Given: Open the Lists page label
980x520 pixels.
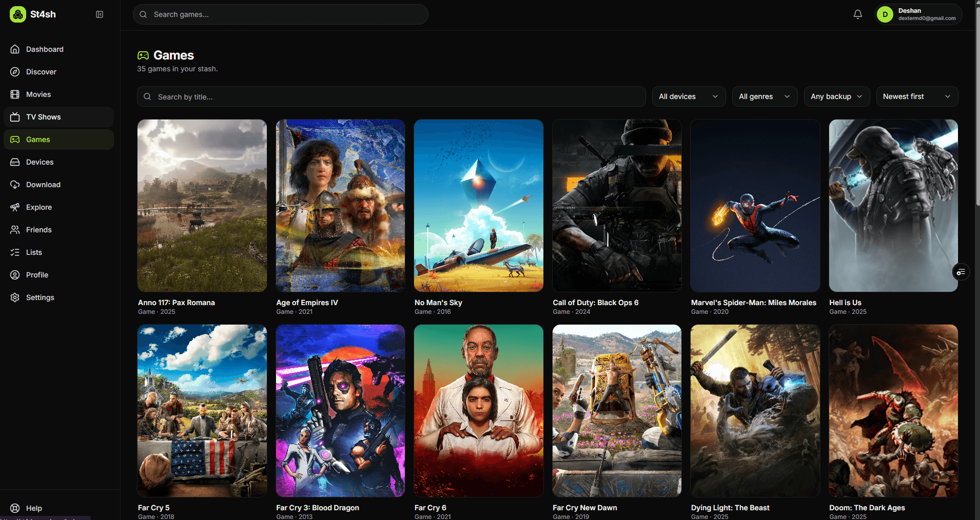Looking at the screenshot, I should coord(34,252).
